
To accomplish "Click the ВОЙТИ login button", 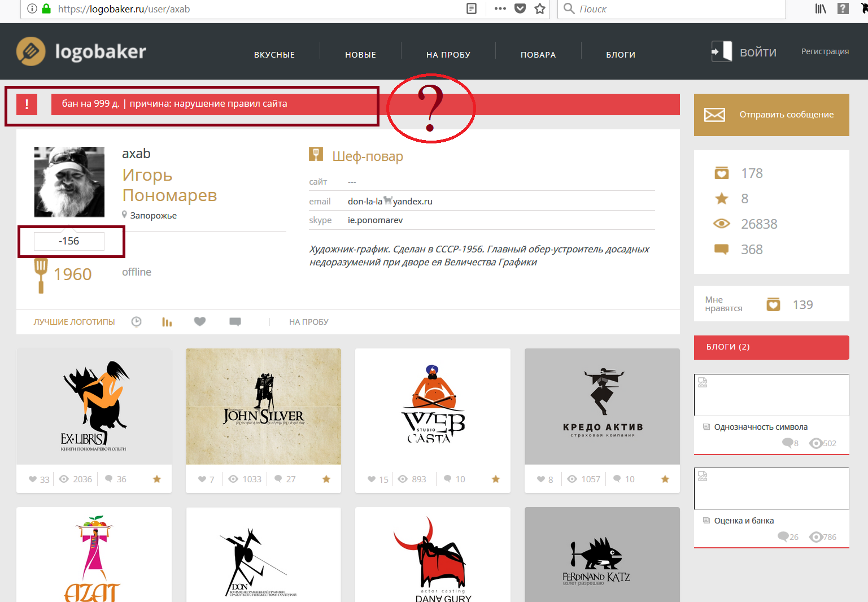I will (x=758, y=53).
